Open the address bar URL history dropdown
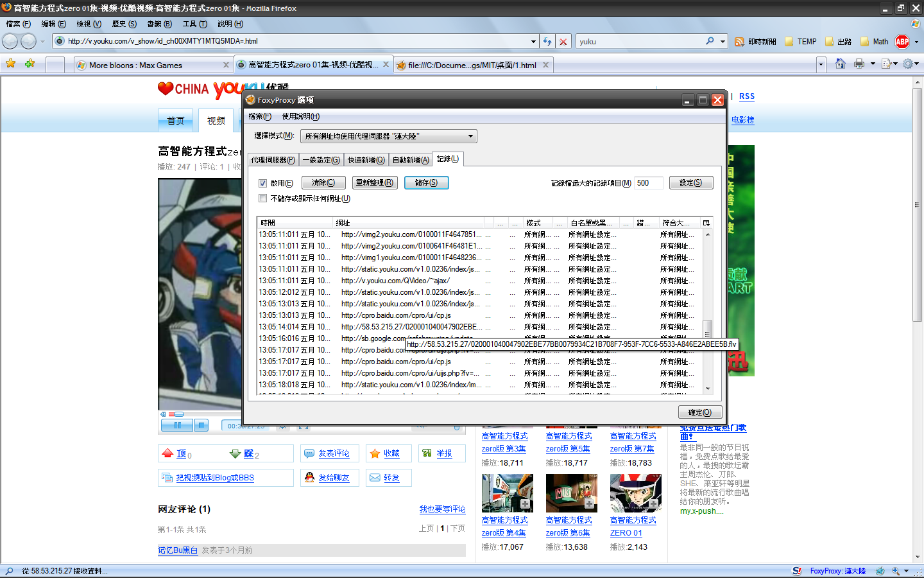This screenshot has height=578, width=924. pyautogui.click(x=533, y=42)
